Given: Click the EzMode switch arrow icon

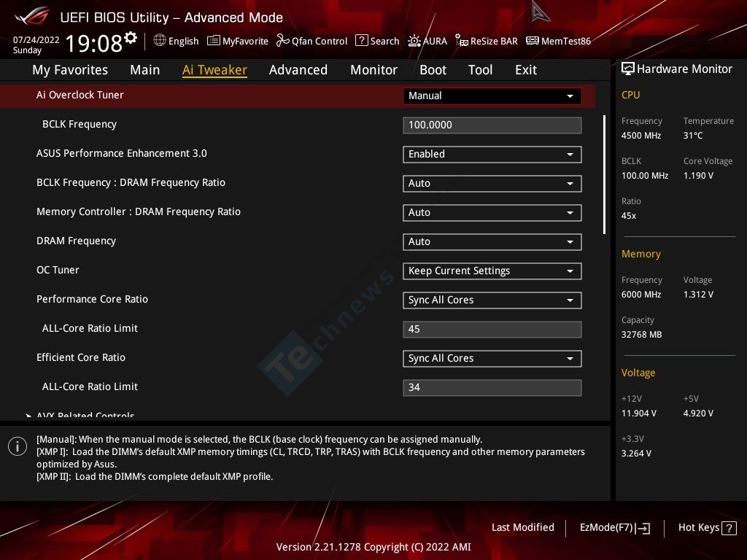Looking at the screenshot, I should coord(643,528).
